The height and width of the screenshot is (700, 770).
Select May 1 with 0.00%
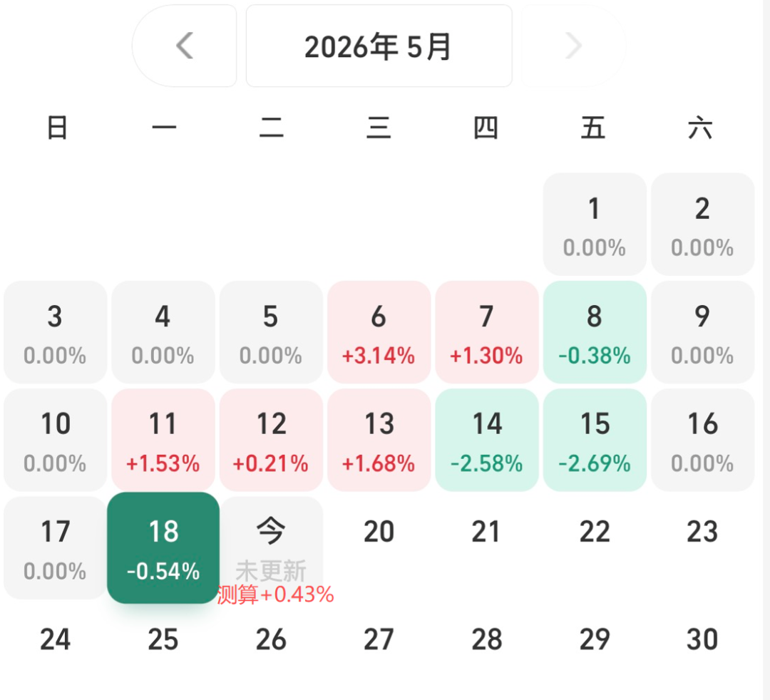(595, 225)
